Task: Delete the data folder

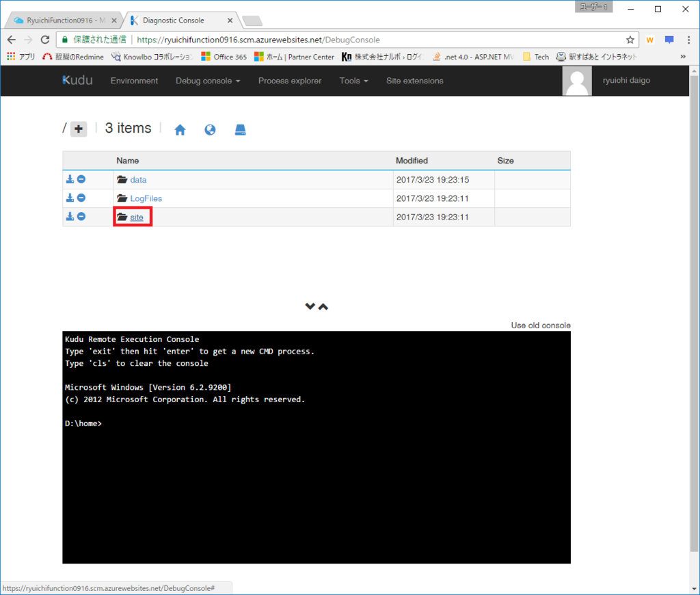Action: point(81,179)
